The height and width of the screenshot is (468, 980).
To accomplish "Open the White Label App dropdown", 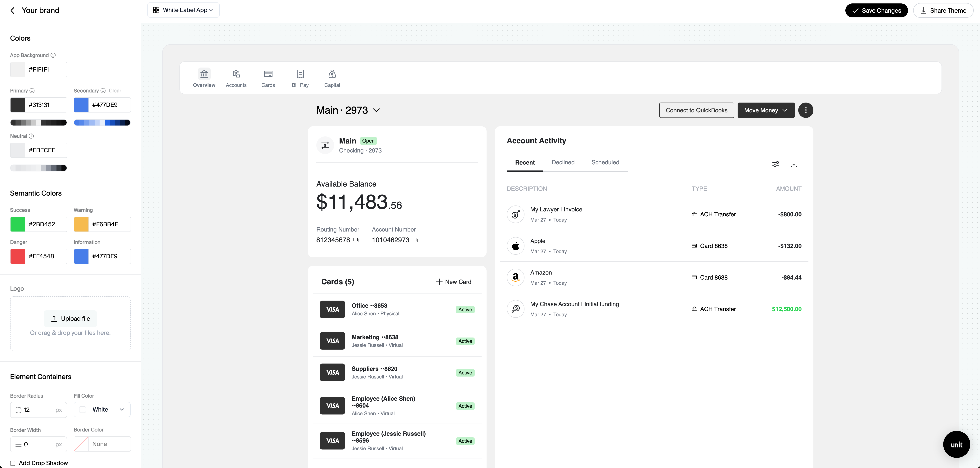I will pos(183,10).
